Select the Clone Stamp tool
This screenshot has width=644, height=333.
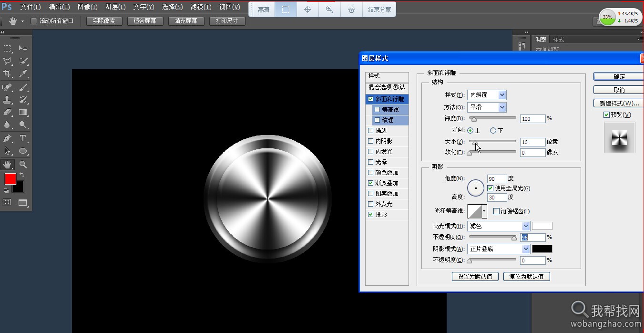8,100
